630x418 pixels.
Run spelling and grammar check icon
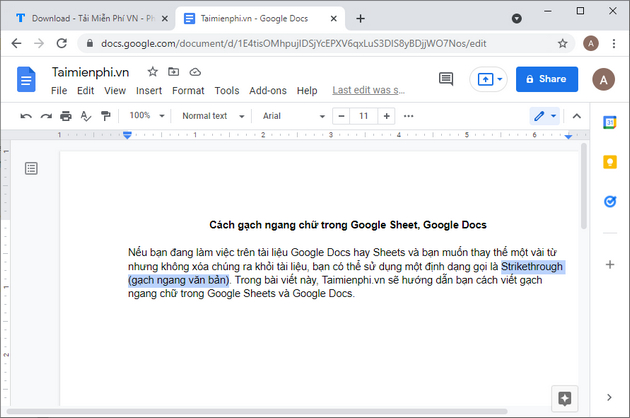(x=86, y=116)
